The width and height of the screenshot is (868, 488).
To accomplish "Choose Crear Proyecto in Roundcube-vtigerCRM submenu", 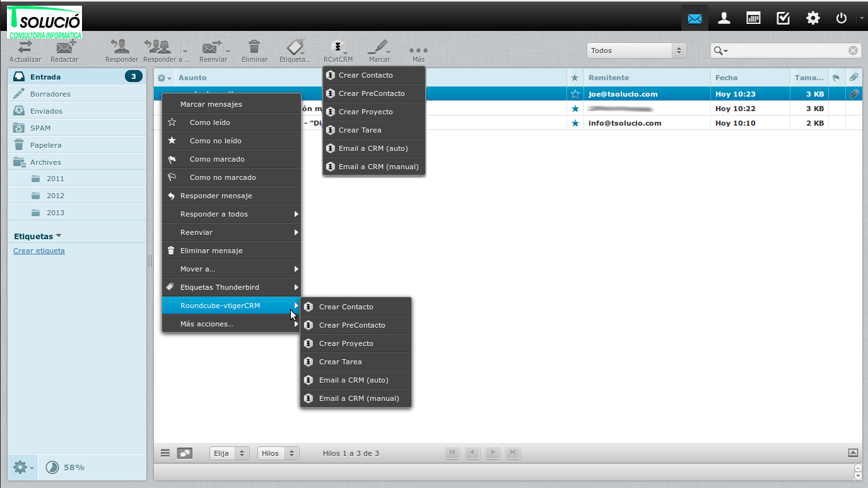I will pos(346,343).
